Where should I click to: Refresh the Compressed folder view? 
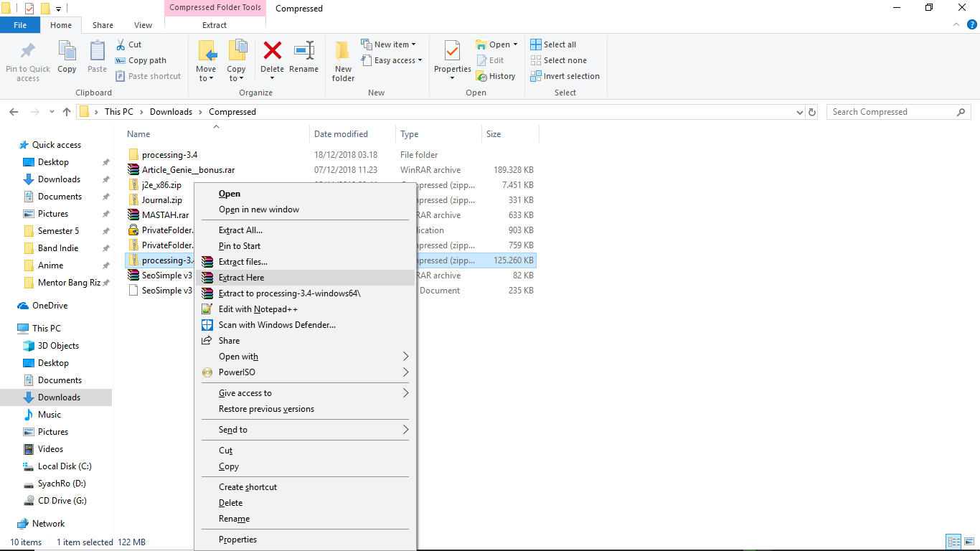813,111
